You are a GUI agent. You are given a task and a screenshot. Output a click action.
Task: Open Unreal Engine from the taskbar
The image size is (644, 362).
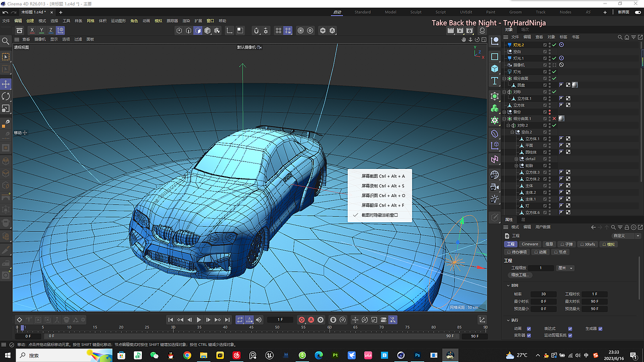point(269,355)
